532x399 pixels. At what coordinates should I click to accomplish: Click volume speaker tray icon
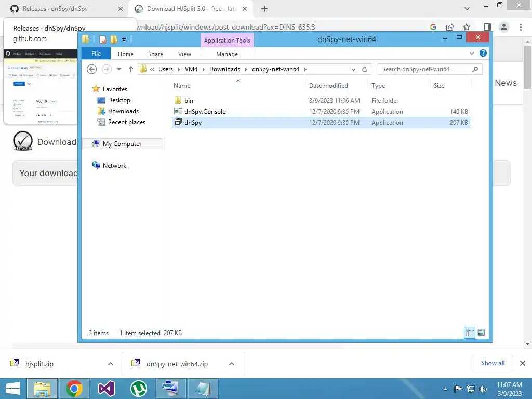click(x=483, y=389)
